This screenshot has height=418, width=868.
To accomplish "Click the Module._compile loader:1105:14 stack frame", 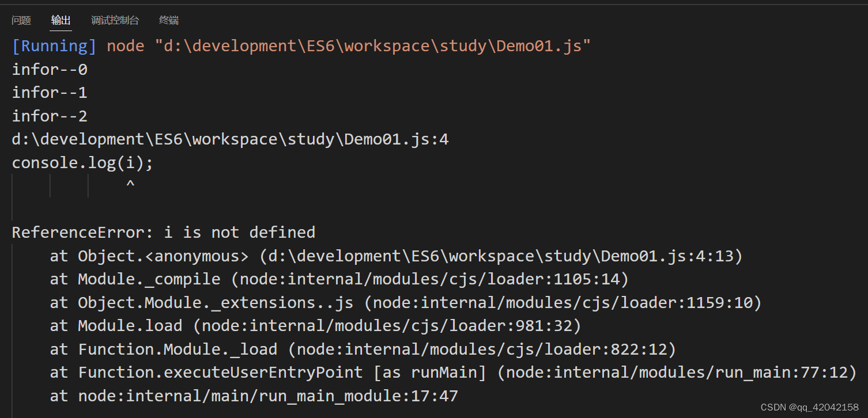I will 339,279.
